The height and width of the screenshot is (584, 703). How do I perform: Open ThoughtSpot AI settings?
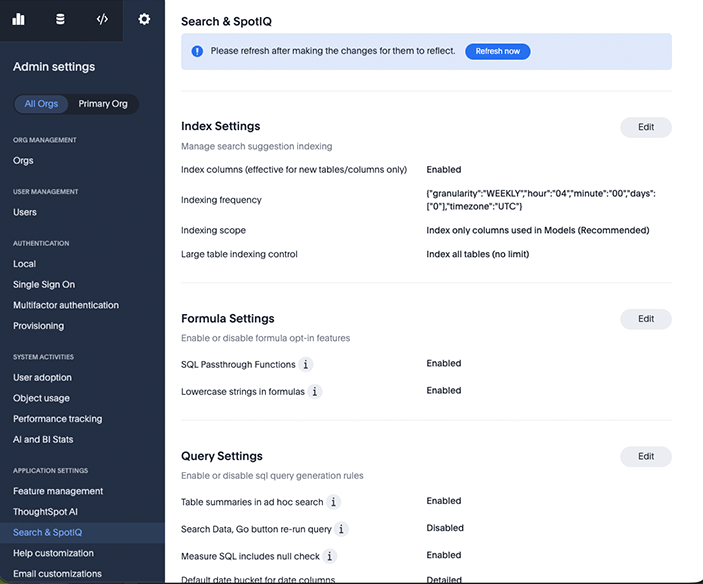pyautogui.click(x=45, y=512)
